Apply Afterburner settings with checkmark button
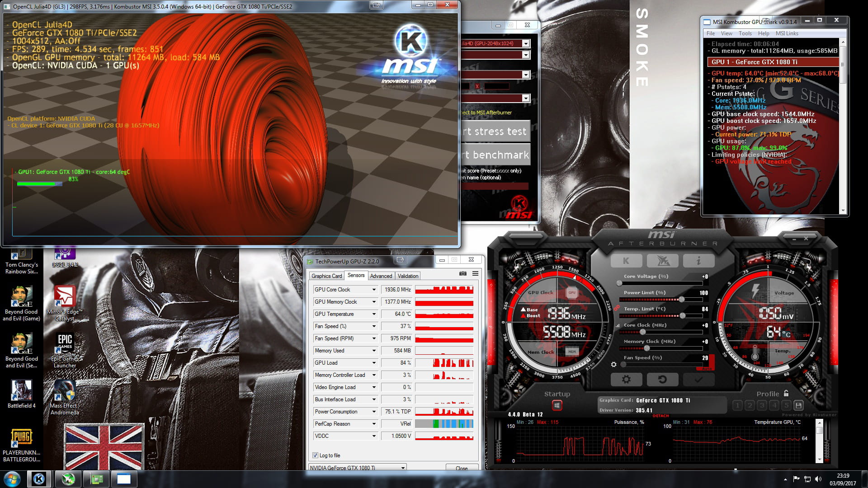The width and height of the screenshot is (868, 488). tap(698, 380)
